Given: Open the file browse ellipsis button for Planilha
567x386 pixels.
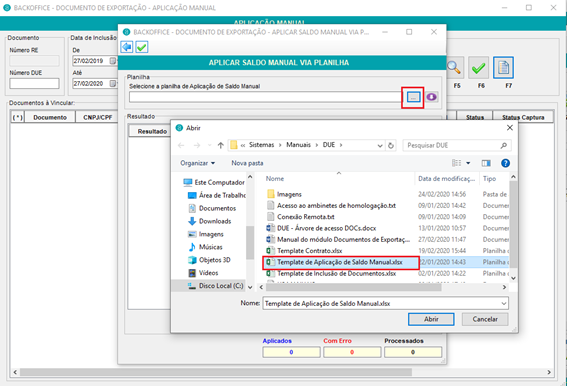Looking at the screenshot, I should [x=413, y=97].
